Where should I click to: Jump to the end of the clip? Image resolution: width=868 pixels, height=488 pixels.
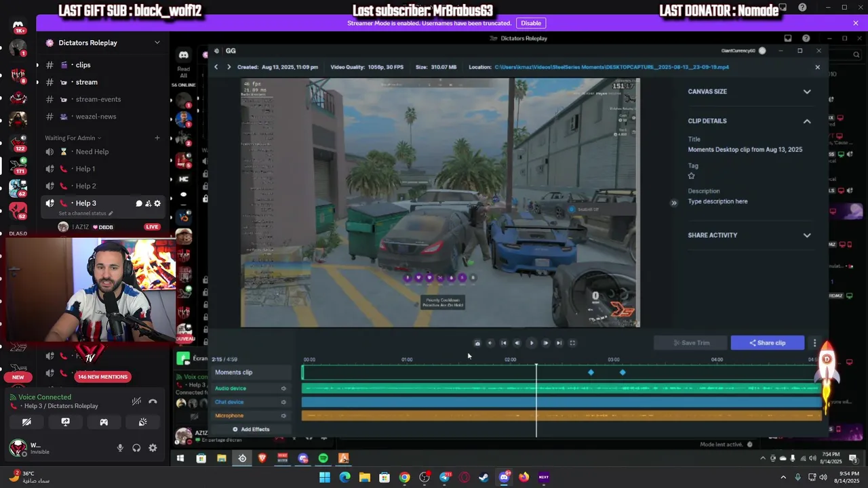(559, 343)
